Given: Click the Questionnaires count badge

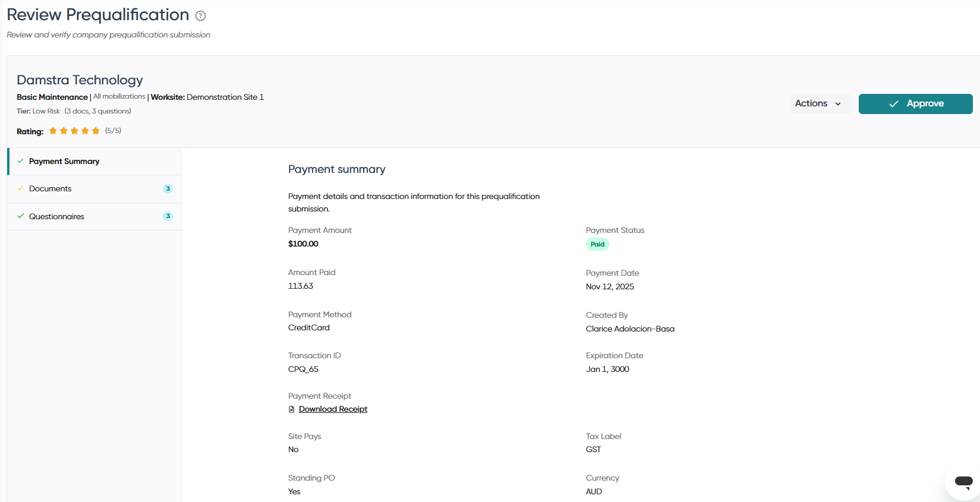Looking at the screenshot, I should 168,216.
